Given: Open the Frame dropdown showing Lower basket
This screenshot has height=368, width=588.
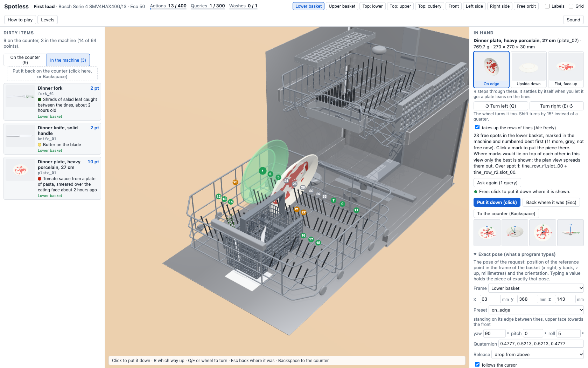Looking at the screenshot, I should point(536,288).
